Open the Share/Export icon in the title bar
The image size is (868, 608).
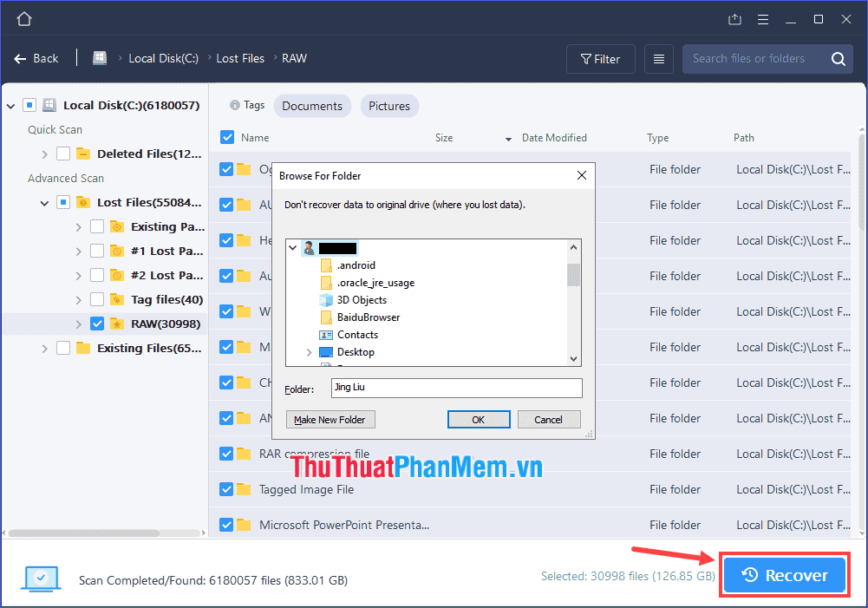click(x=734, y=17)
